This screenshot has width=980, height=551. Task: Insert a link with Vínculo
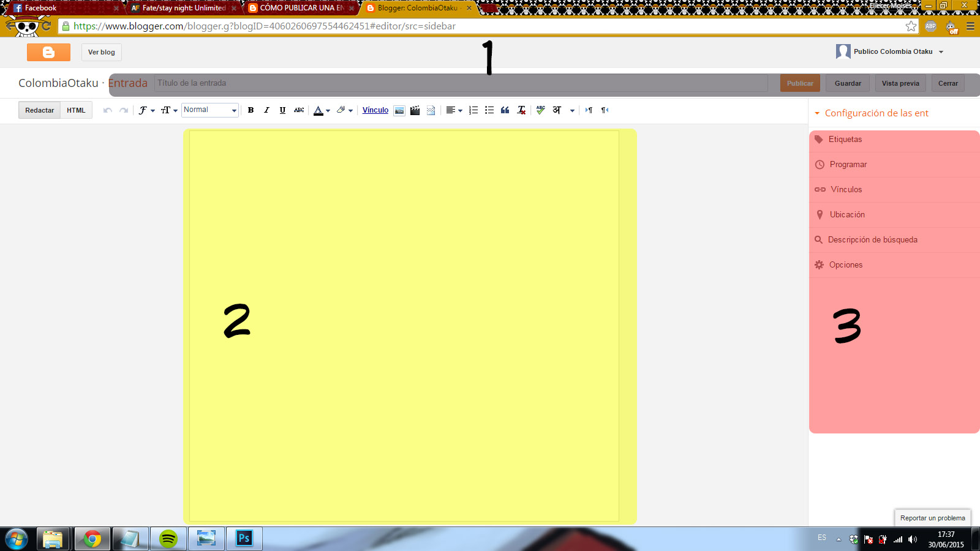click(x=375, y=110)
